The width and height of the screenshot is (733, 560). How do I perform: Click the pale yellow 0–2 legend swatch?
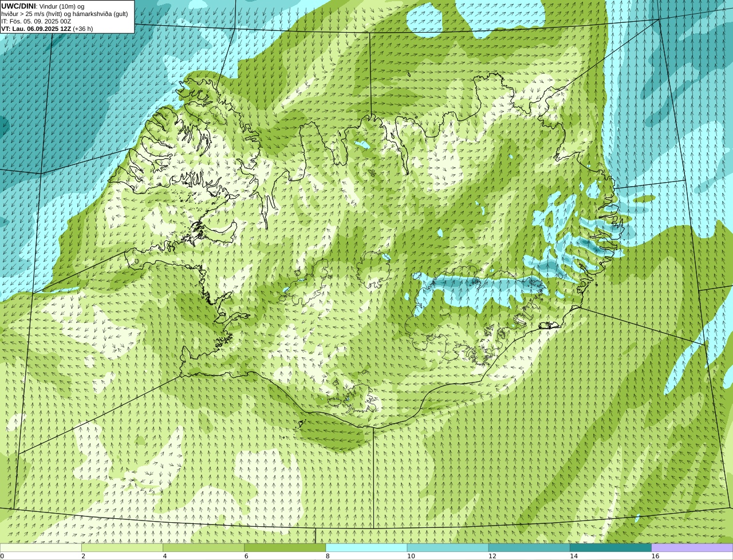tap(41, 547)
